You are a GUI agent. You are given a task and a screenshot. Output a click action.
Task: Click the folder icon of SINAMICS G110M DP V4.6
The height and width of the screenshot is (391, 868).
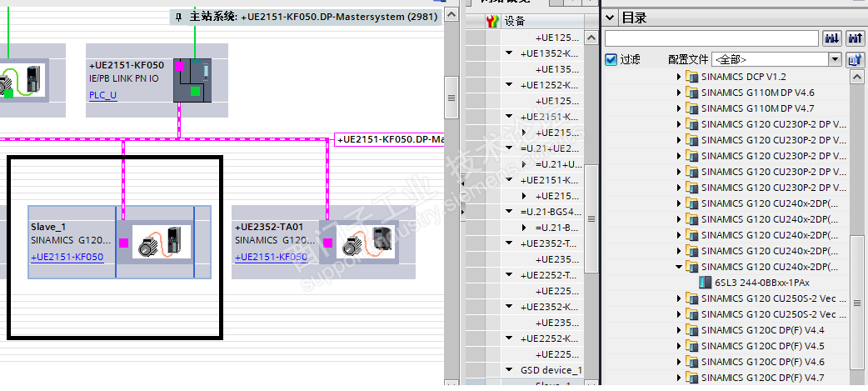[692, 93]
